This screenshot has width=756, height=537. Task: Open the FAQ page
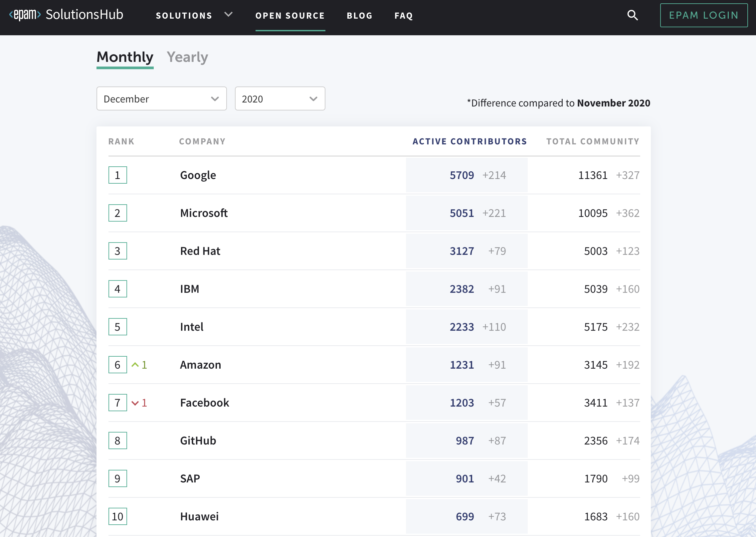coord(404,16)
